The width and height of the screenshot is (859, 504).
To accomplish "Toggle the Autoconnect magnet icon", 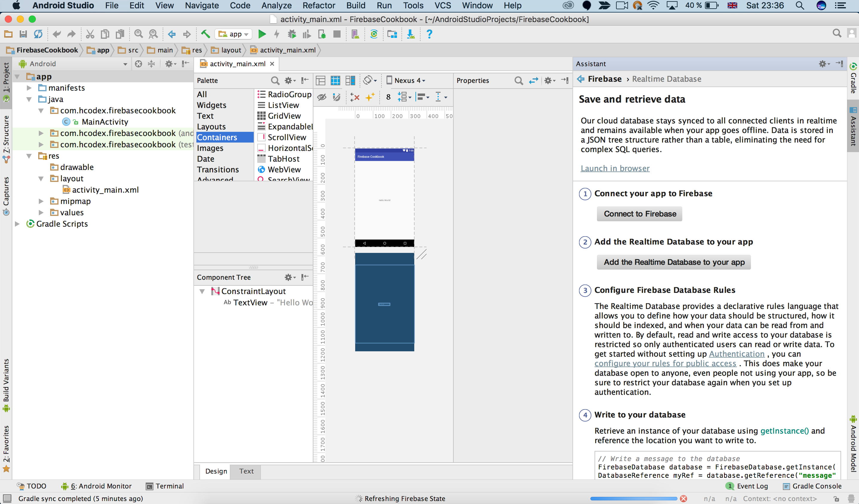I will [336, 98].
